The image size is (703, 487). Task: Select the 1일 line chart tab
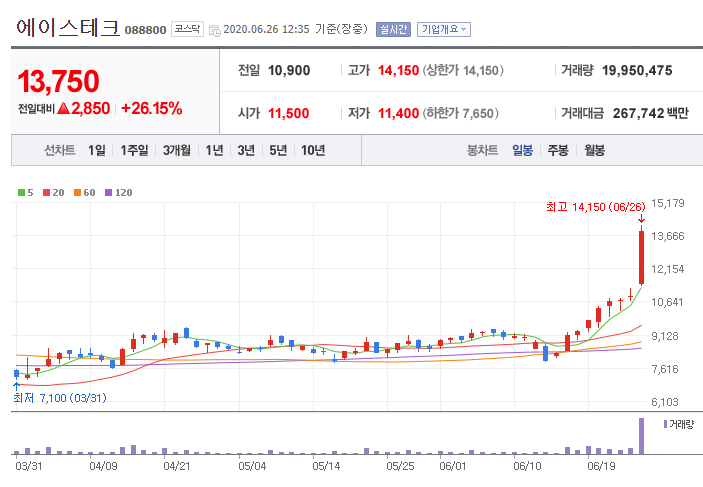point(97,150)
